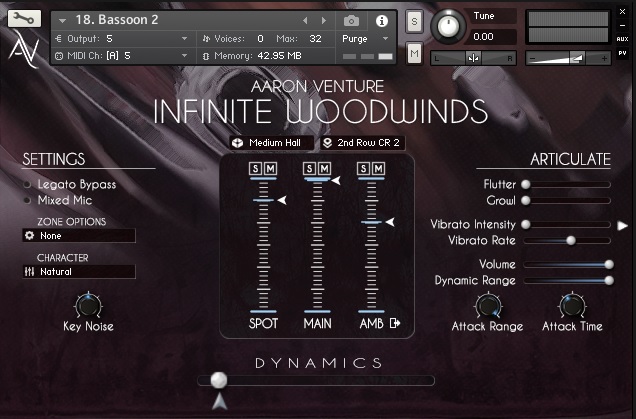
Task: Adjust the Growl slider
Action: click(x=567, y=200)
